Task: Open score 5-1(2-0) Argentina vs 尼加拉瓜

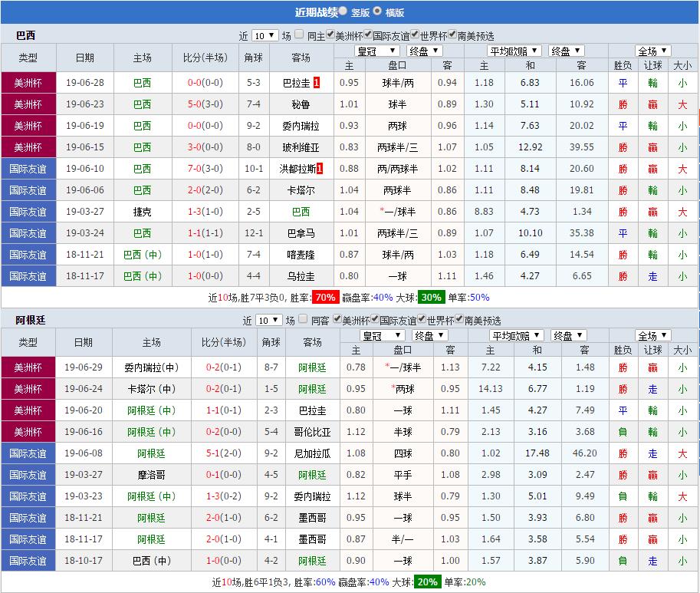Action: click(224, 453)
